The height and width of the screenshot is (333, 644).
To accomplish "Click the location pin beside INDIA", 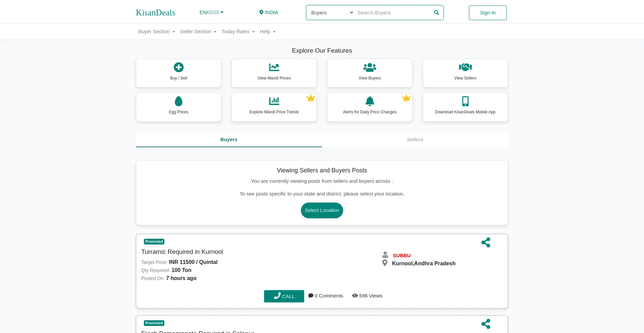I will tap(261, 12).
